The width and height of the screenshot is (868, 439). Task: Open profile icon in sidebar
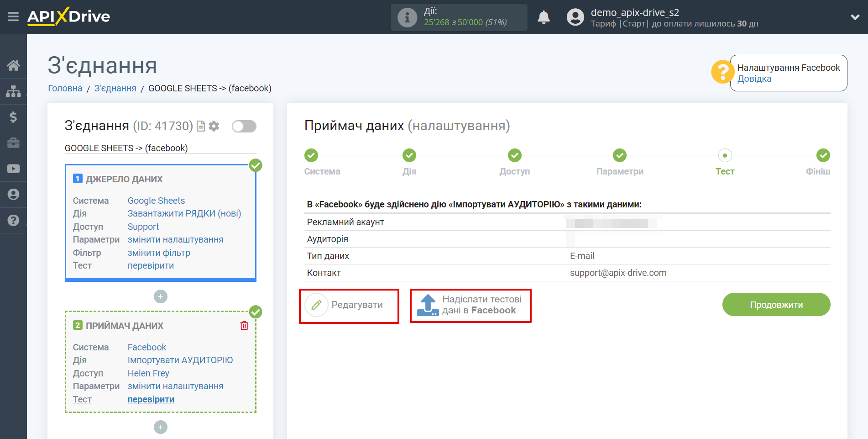click(x=13, y=195)
